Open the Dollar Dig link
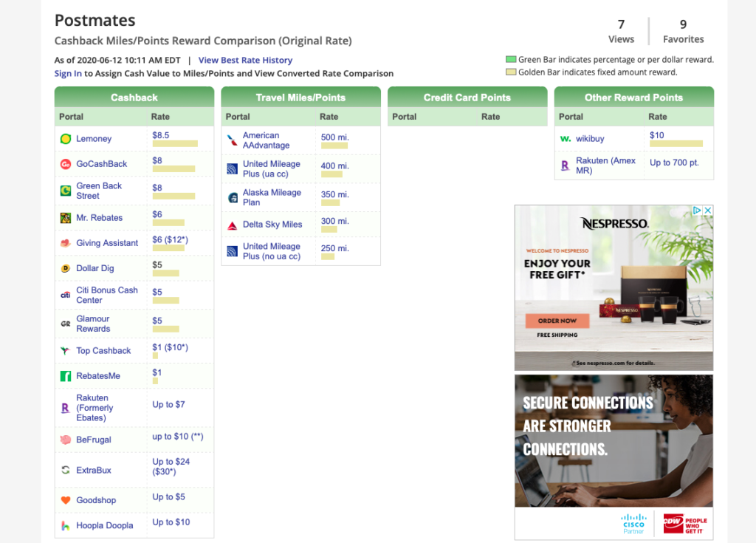Screen dimensions: 756x543 (x=95, y=268)
